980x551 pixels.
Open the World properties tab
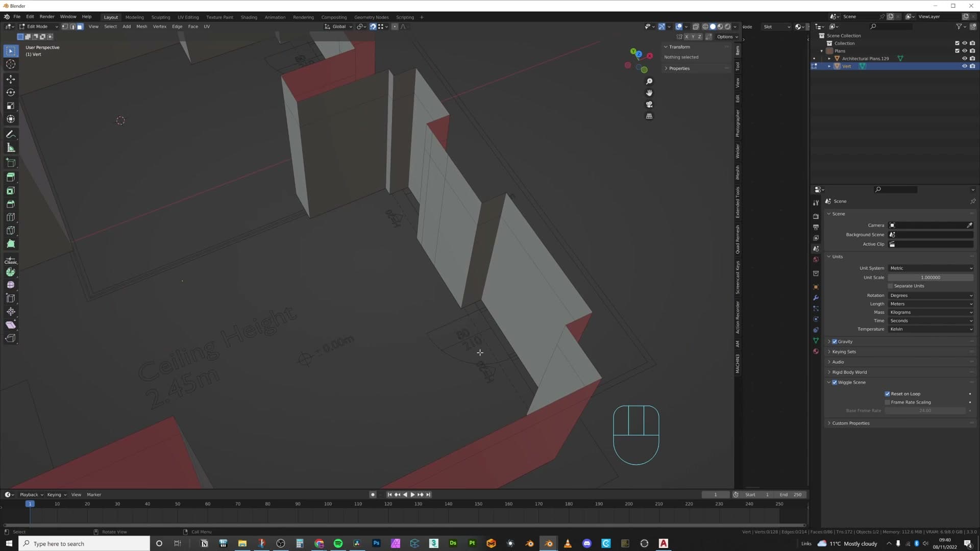[x=816, y=260]
